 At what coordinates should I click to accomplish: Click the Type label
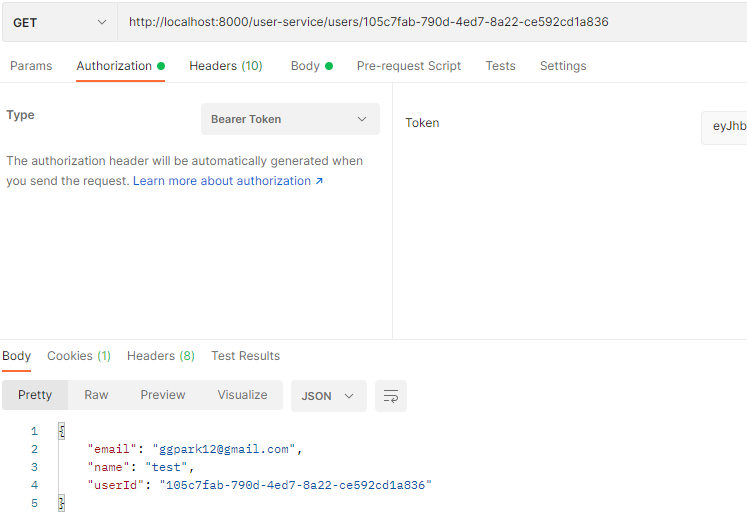click(x=20, y=115)
